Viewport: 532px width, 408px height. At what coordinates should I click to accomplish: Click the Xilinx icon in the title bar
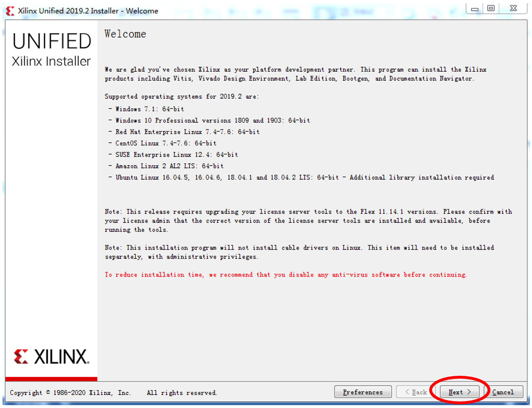coord(10,11)
